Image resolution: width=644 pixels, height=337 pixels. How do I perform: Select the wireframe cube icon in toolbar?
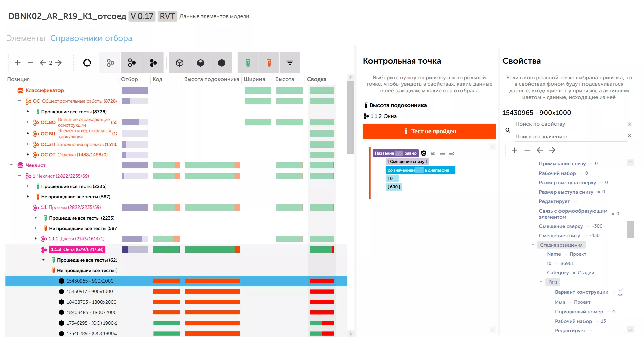click(179, 63)
